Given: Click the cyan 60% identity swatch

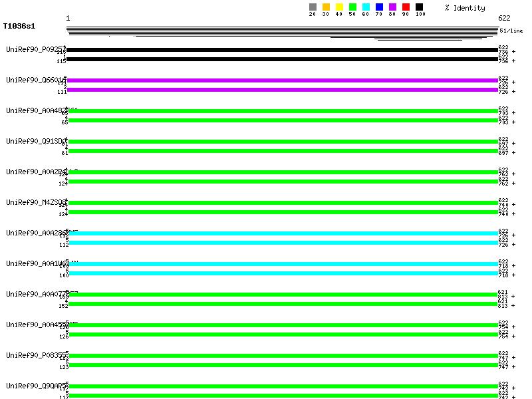Looking at the screenshot, I should (x=366, y=7).
